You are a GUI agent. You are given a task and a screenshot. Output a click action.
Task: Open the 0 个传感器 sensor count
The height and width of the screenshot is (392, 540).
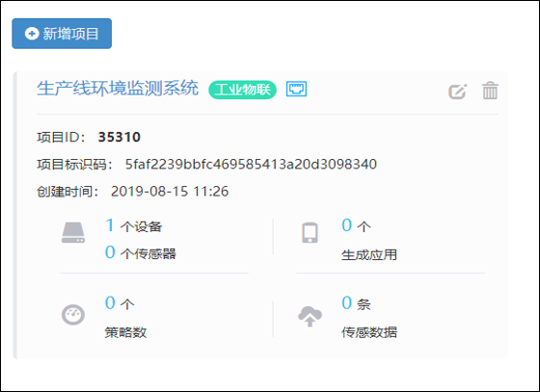141,252
